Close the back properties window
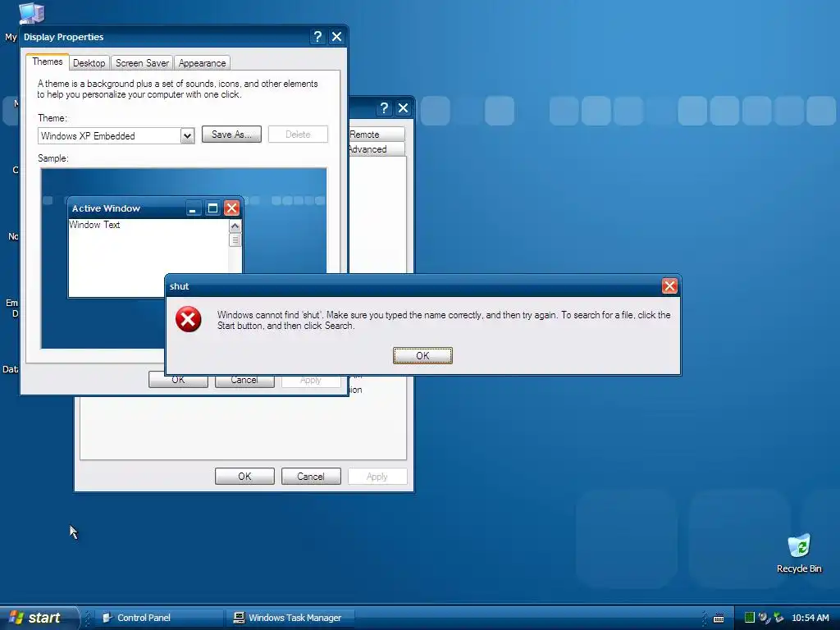 pos(403,108)
